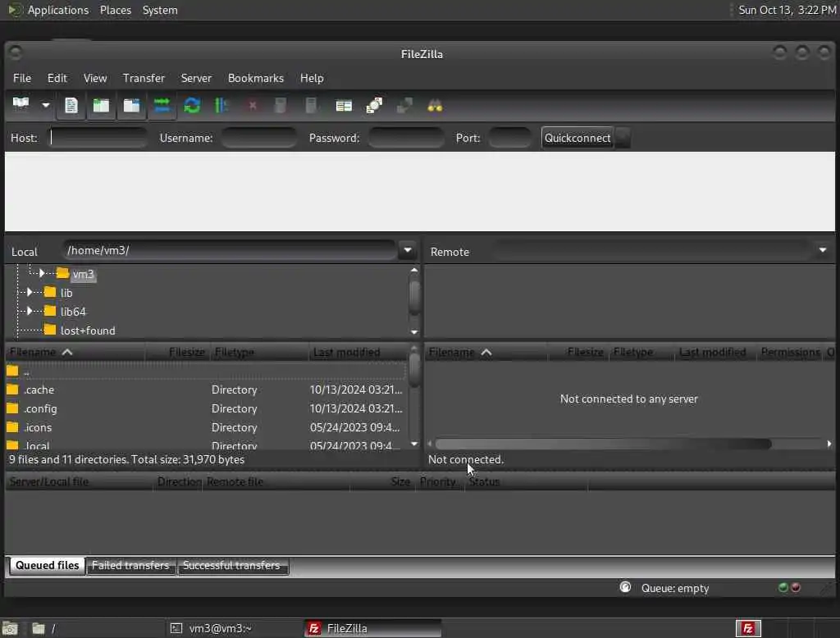The image size is (840, 638).
Task: Focus the Username input field
Action: 258,138
